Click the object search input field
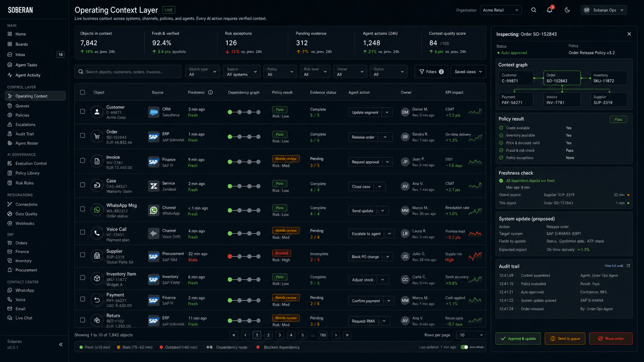The image size is (644, 362). (128, 72)
